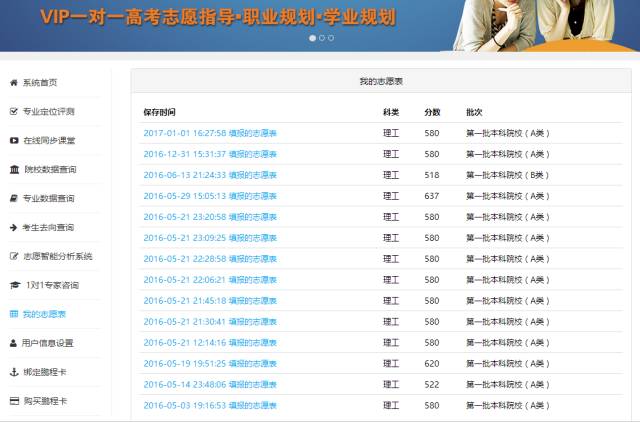Open the 2016-05-21 21:45:18 志愿表 link
Image resolution: width=640 pixels, height=422 pixels.
210,301
